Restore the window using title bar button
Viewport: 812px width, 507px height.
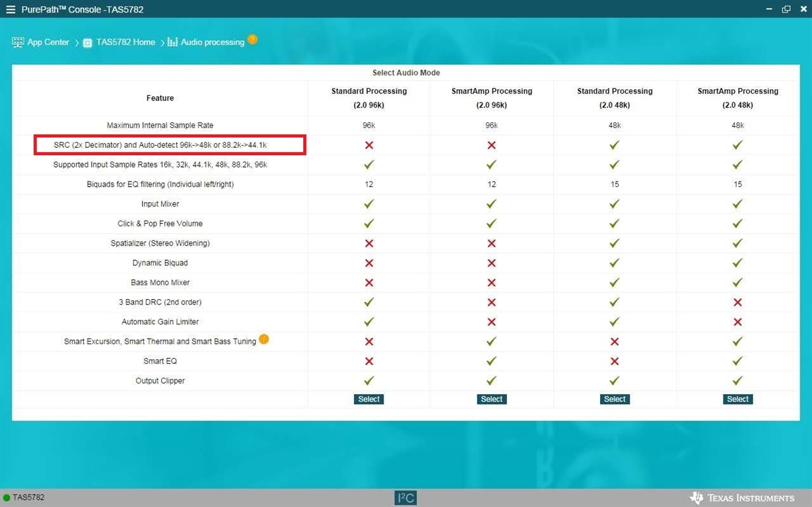[786, 9]
